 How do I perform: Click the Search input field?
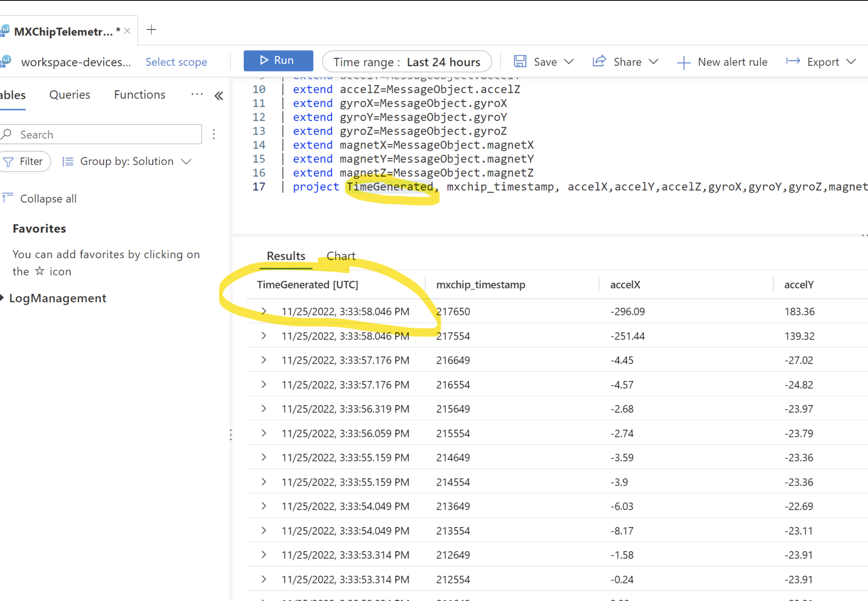coord(105,134)
